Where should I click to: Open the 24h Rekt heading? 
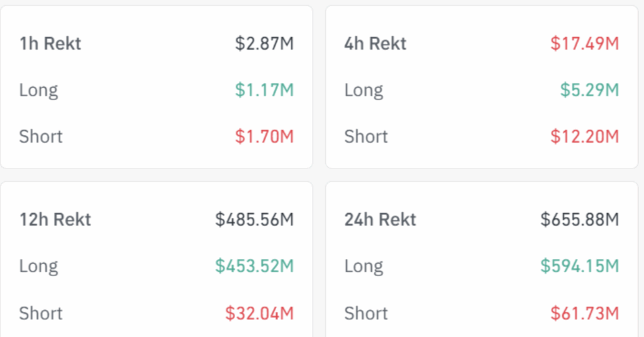[380, 219]
